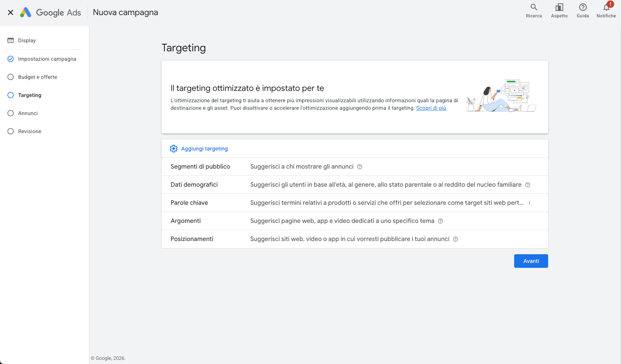Go to Impostazioni campagna step
Screen dimensions: 621x364
47,59
